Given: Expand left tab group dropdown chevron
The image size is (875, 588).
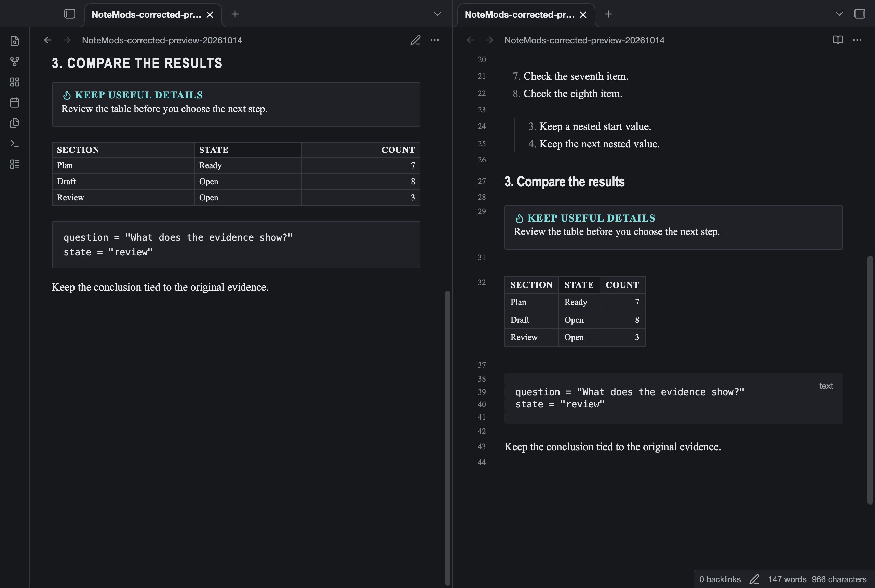Looking at the screenshot, I should click(x=437, y=14).
